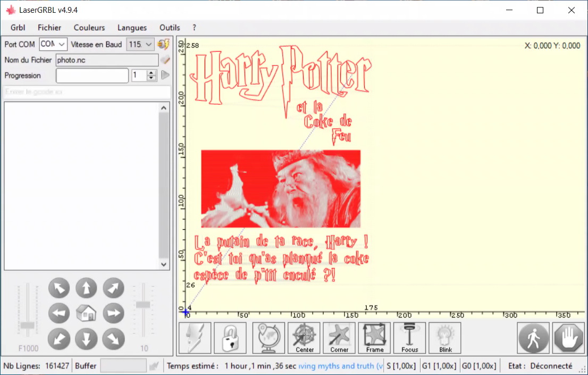Click the Nom du Fichier field
Image resolution: width=588 pixels, height=375 pixels.
(107, 60)
